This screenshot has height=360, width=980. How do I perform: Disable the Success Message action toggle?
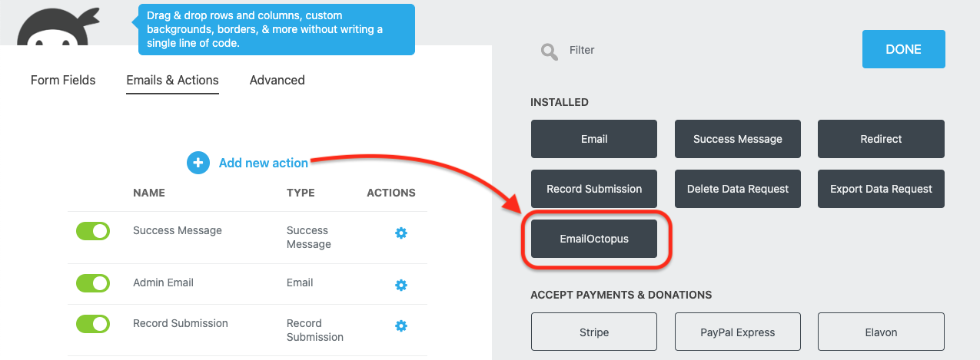pyautogui.click(x=93, y=231)
